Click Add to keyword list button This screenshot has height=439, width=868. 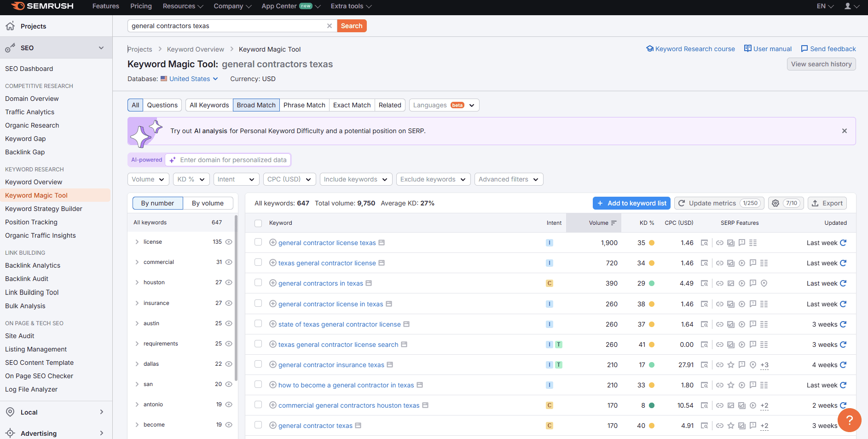631,203
